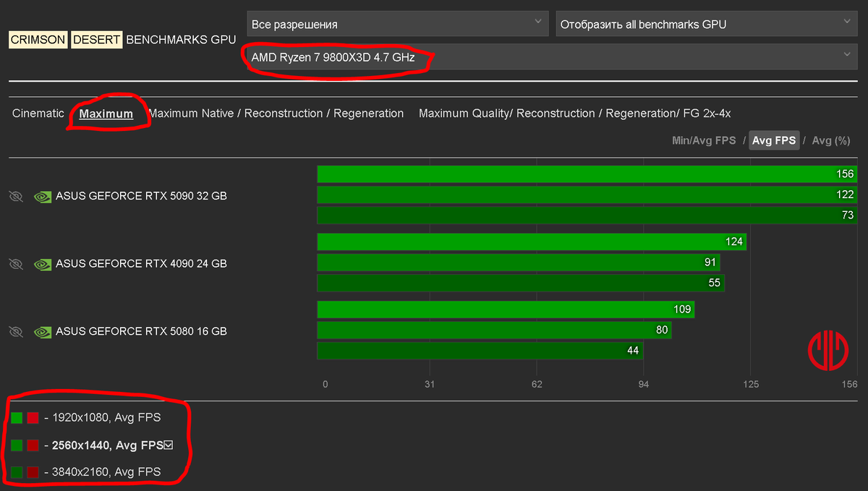Image resolution: width=868 pixels, height=491 pixels.
Task: Click the green swatch for 2560x1440
Action: coord(17,445)
